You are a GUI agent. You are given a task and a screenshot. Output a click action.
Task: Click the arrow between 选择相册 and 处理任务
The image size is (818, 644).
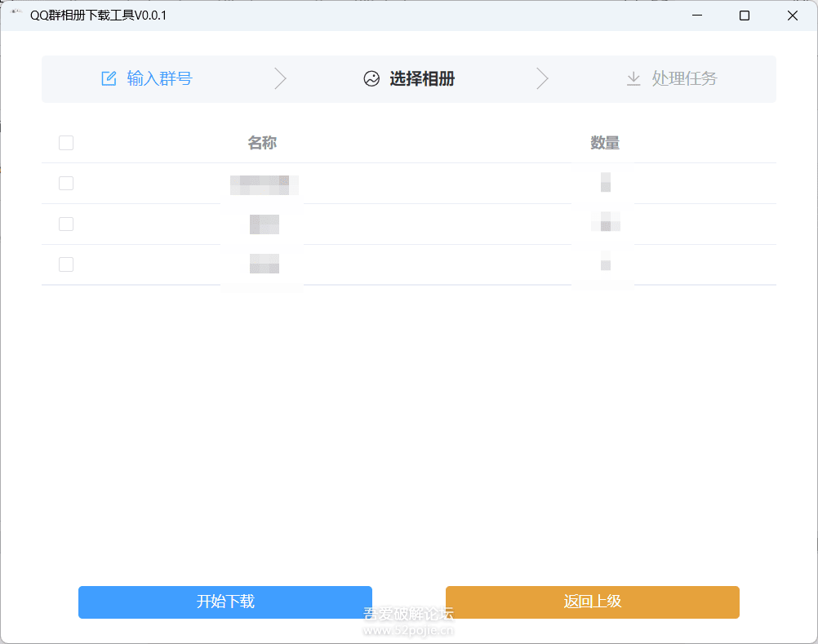pyautogui.click(x=542, y=78)
